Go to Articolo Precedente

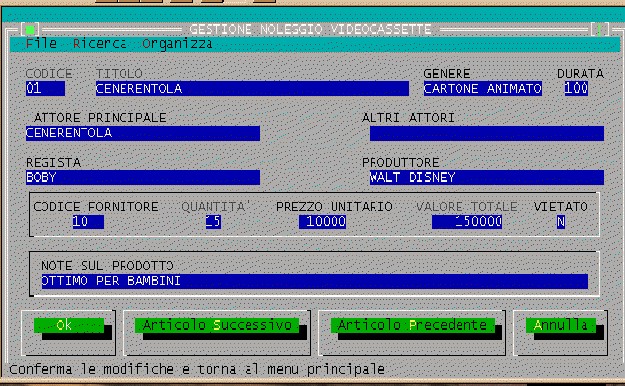point(413,325)
